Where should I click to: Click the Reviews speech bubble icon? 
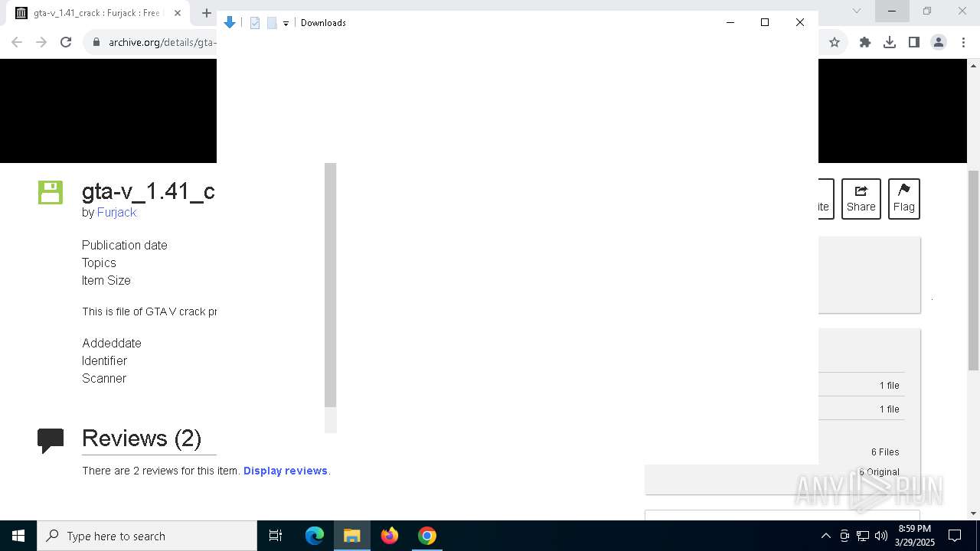click(51, 440)
